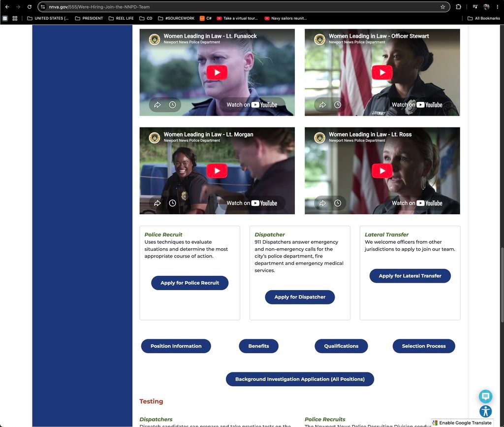504x427 pixels.
Task: Select the Position Information button
Action: (176, 346)
